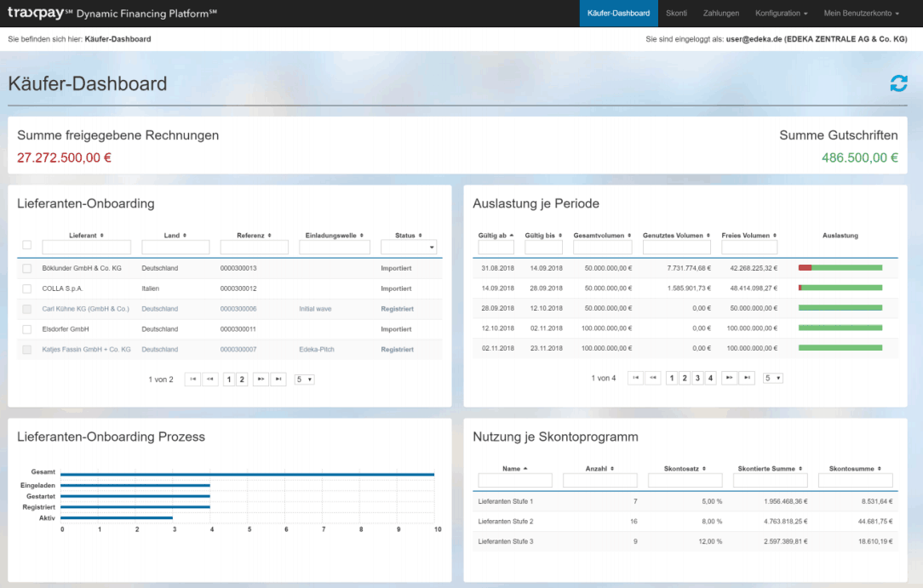
Task: Jump to last page of Auslastung table
Action: (x=747, y=378)
